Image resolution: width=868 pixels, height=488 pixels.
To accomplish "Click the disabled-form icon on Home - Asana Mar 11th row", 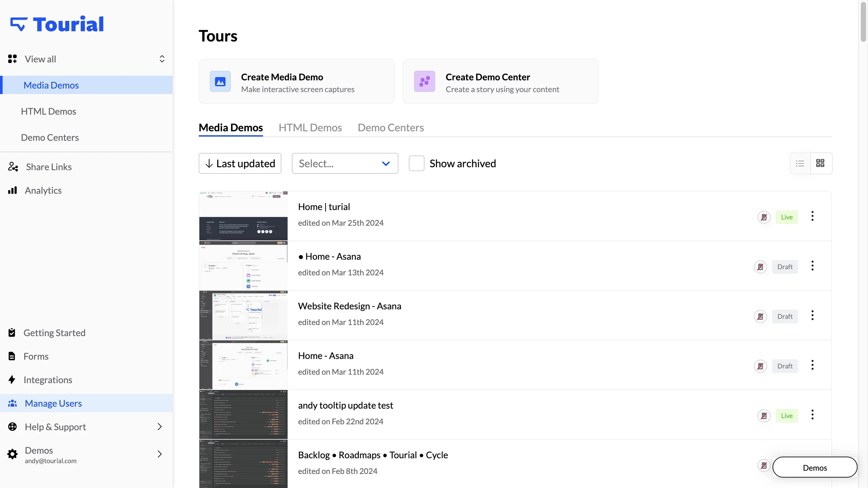I will 760,366.
